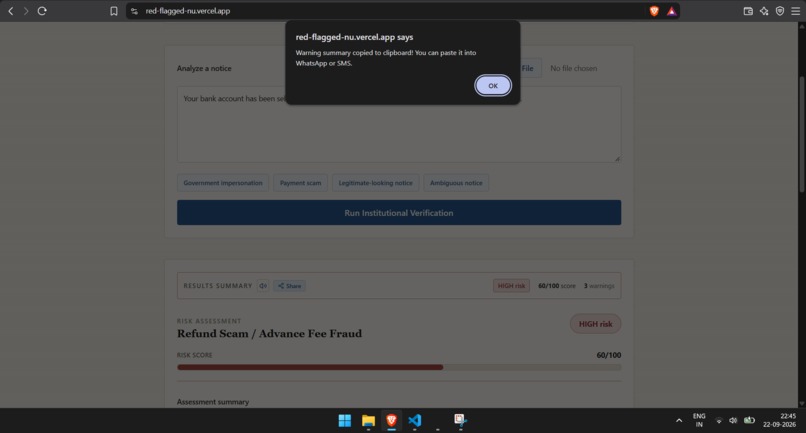
Task: Click the address bar URL
Action: 188,11
